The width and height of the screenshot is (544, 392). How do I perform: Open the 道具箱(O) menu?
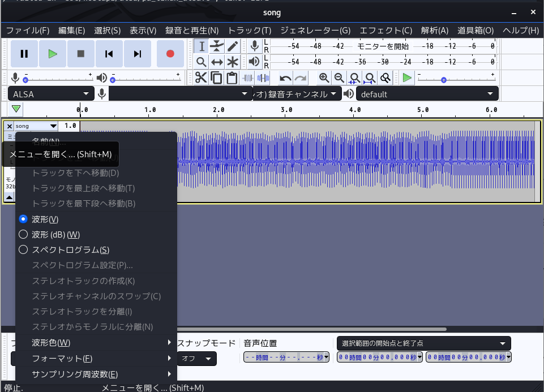point(476,31)
